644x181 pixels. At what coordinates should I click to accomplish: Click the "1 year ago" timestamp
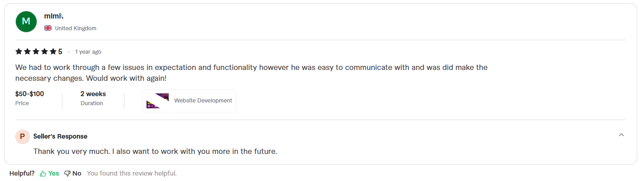[x=88, y=52]
